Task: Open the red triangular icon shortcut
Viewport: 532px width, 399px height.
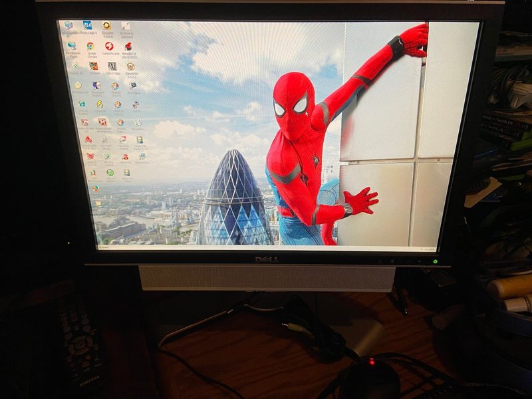Action: click(88, 139)
